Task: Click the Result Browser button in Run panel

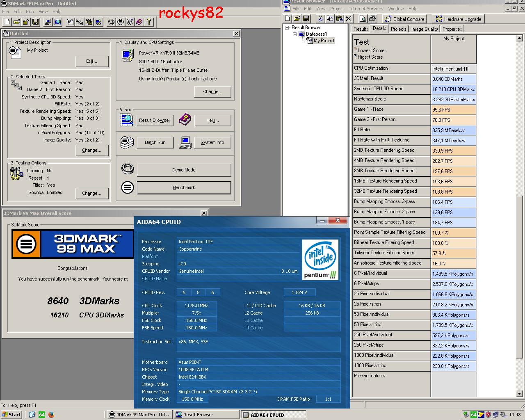Action: 155,120
